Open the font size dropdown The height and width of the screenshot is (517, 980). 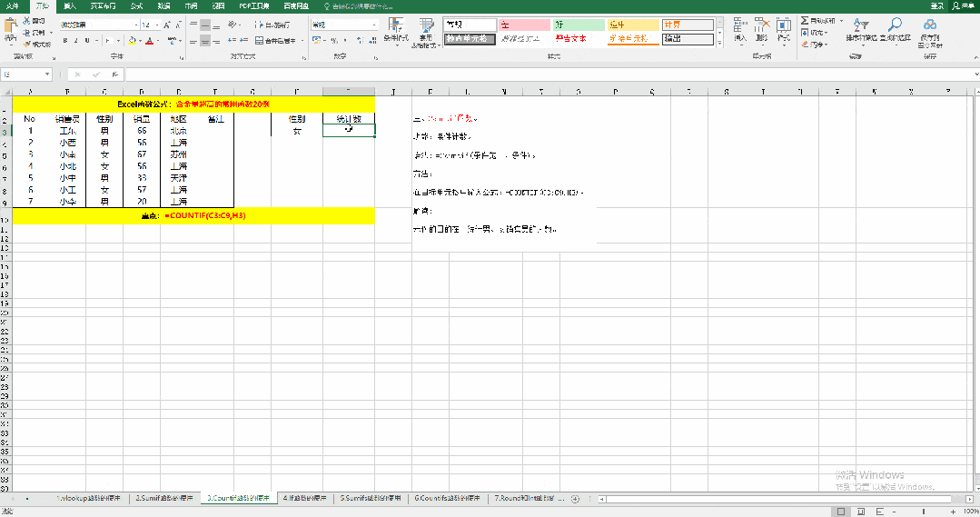coord(156,25)
